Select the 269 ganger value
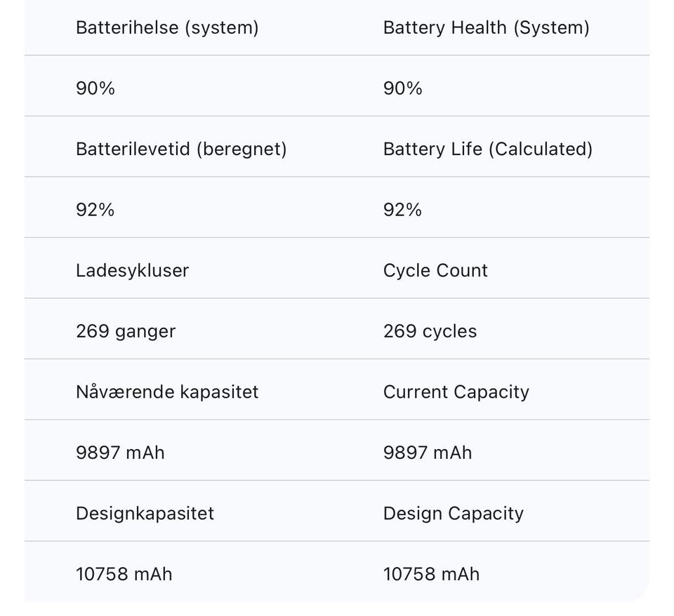Screen dimensions: 674x616 pyautogui.click(x=126, y=331)
